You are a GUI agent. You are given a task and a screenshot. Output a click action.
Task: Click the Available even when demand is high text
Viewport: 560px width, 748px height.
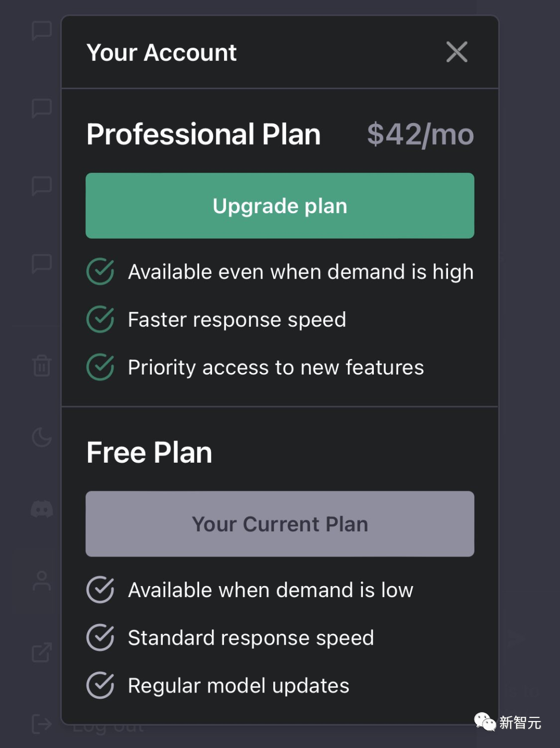301,272
